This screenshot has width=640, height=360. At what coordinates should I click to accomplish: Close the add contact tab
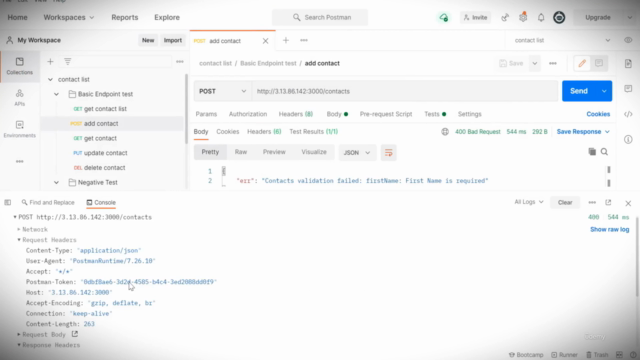click(265, 41)
